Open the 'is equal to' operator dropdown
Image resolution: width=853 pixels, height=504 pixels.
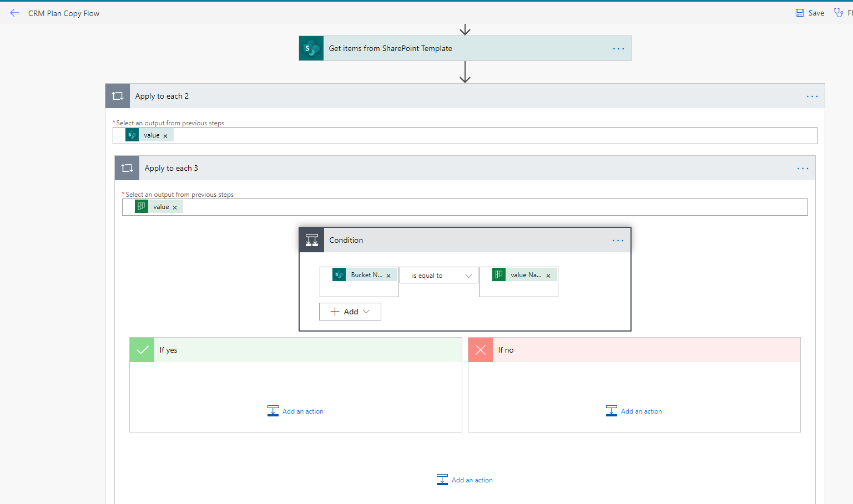(x=439, y=276)
